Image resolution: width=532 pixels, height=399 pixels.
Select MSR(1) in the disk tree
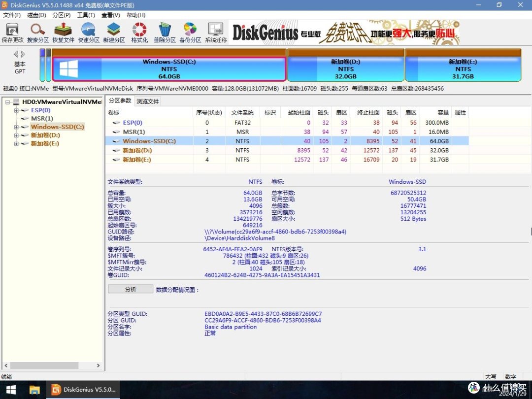42,118
